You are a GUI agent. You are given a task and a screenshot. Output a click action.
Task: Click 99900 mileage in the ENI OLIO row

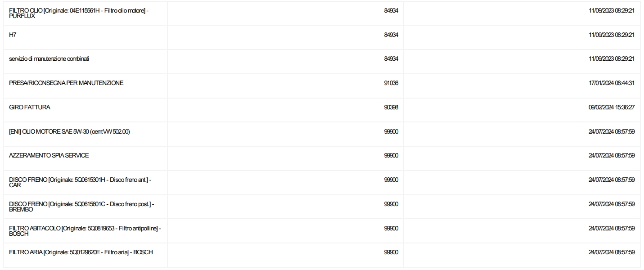391,131
